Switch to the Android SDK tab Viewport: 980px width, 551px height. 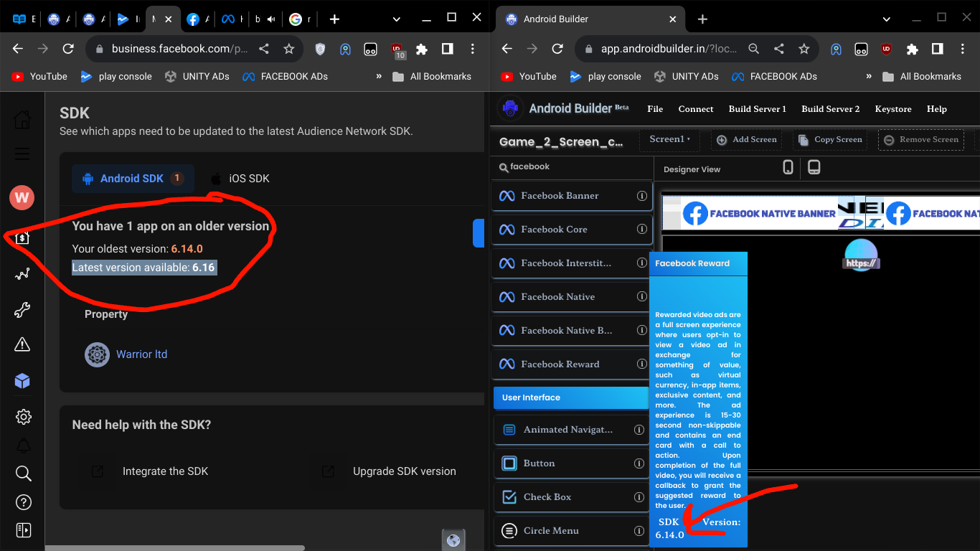point(133,178)
